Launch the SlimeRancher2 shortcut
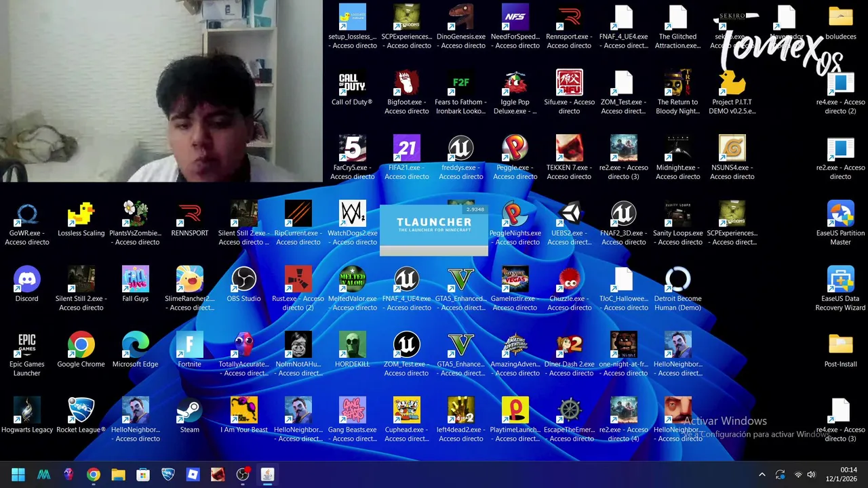This screenshot has height=488, width=868. pos(190,289)
